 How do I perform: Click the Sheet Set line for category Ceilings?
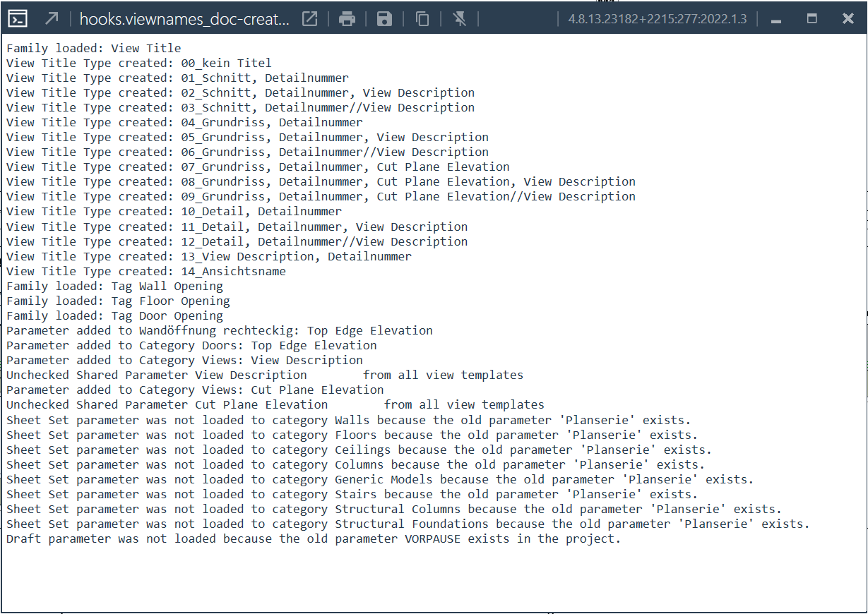coord(359,450)
